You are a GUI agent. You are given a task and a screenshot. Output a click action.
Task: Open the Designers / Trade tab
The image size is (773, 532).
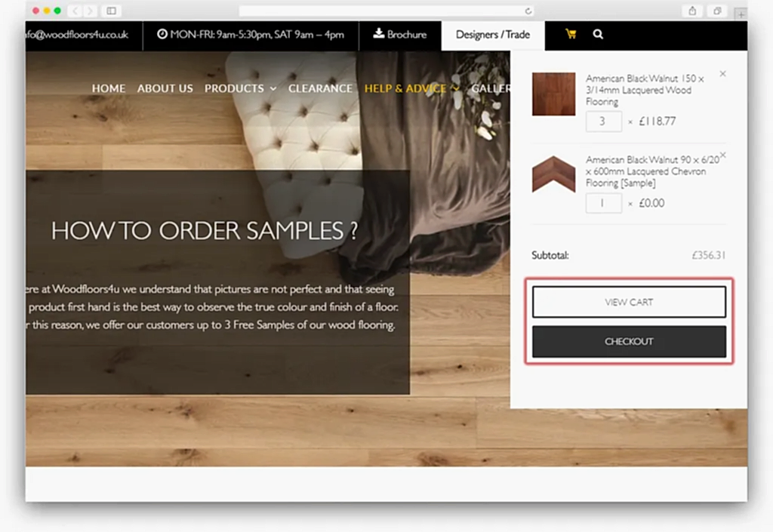pyautogui.click(x=493, y=35)
